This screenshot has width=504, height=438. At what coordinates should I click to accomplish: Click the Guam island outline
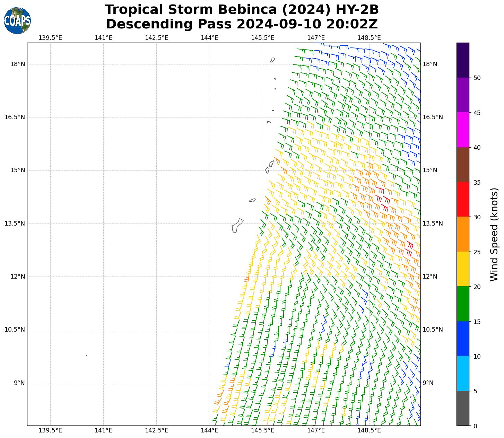pos(237,226)
